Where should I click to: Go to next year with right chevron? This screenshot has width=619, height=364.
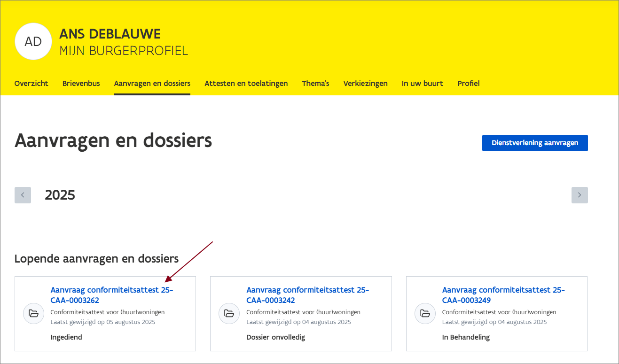[x=579, y=195]
